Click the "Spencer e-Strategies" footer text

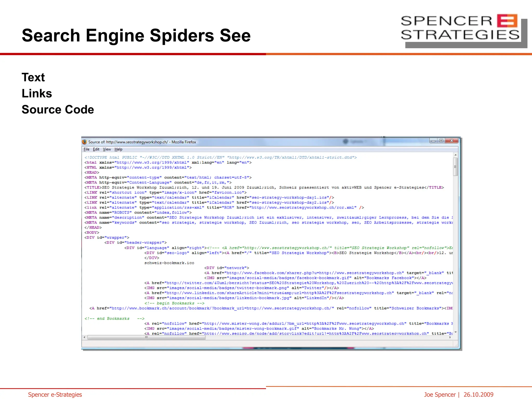tap(55, 395)
